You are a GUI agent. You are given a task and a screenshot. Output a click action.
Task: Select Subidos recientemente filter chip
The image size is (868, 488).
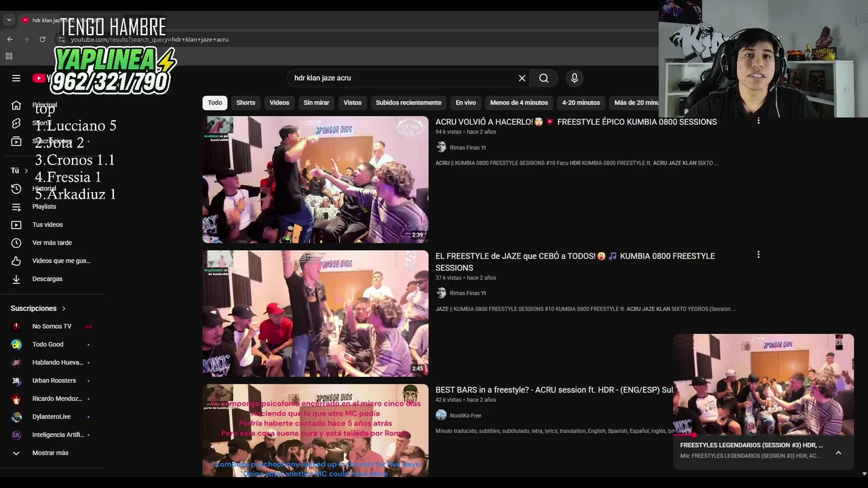[408, 102]
